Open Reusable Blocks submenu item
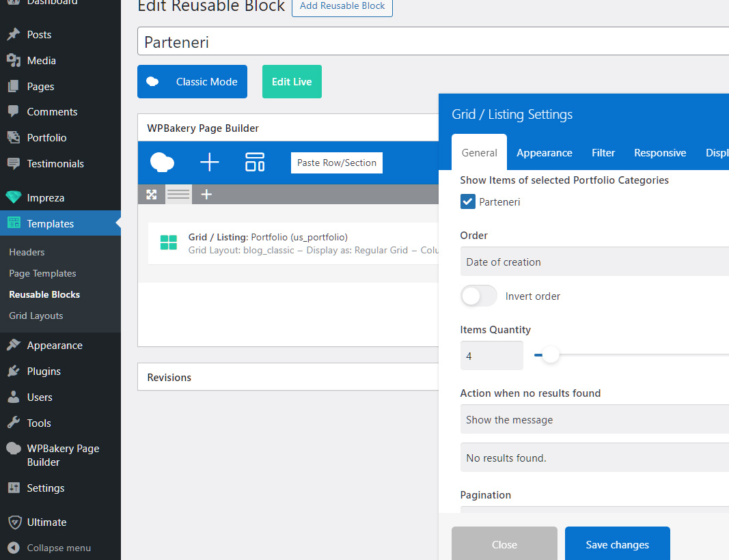729x560 pixels. coord(44,294)
